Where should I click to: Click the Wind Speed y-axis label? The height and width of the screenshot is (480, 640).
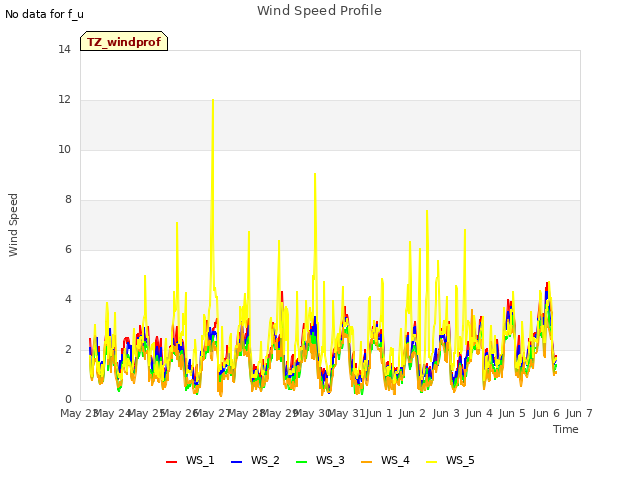13,225
